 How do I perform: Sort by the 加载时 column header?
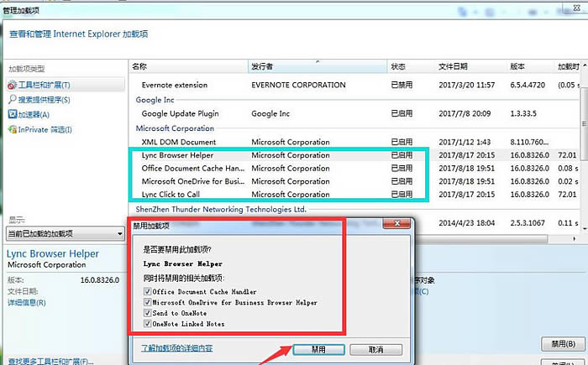pos(568,66)
